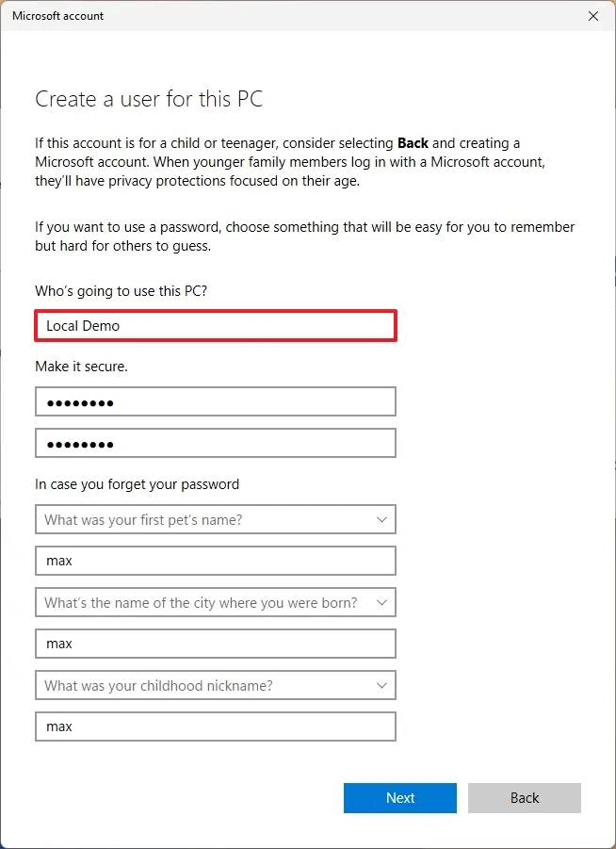The height and width of the screenshot is (849, 616).
Task: Click the first password field
Action: (x=215, y=402)
